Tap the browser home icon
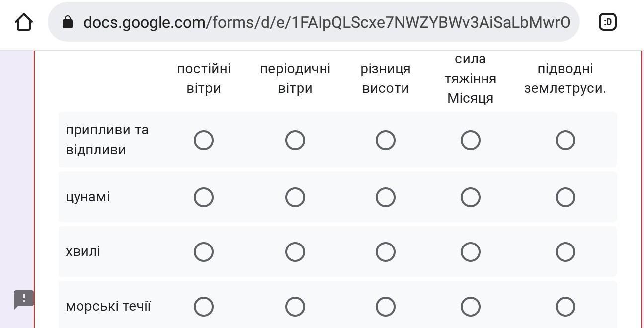Image resolution: width=644 pixels, height=328 pixels. pyautogui.click(x=23, y=22)
